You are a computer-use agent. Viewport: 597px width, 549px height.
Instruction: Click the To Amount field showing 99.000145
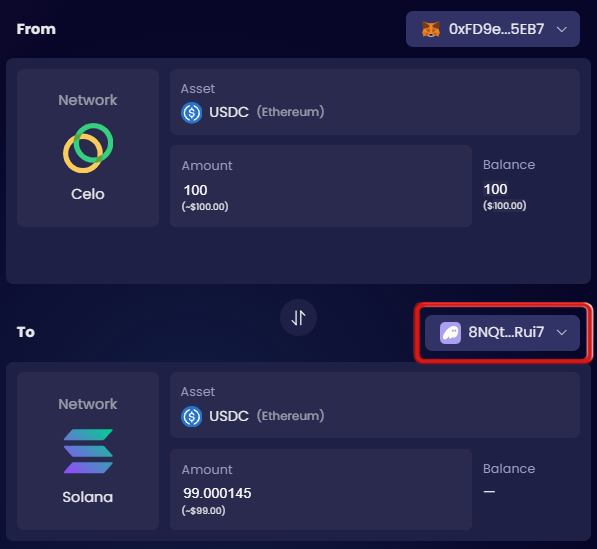(x=321, y=489)
